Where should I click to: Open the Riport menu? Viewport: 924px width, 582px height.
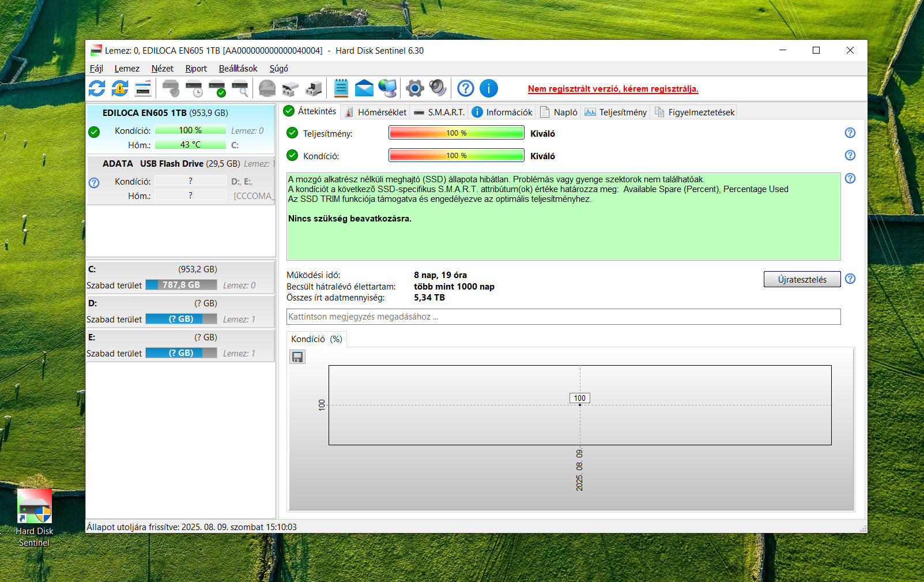196,69
